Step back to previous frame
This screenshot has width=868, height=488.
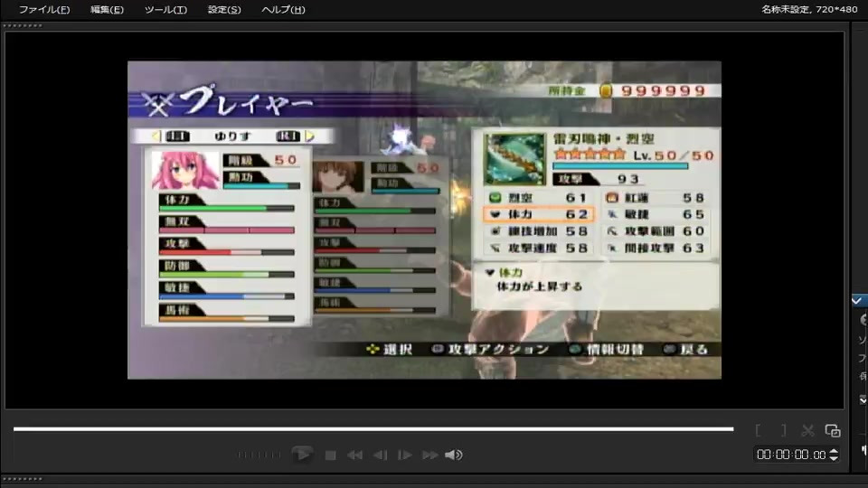pyautogui.click(x=381, y=455)
